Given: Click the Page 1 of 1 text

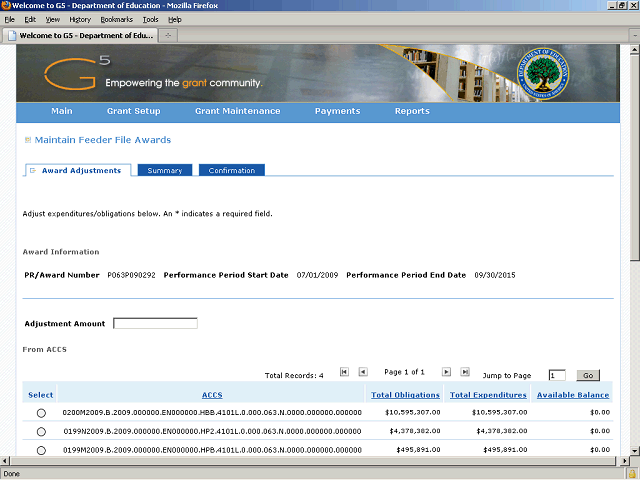Looking at the screenshot, I should (x=404, y=372).
